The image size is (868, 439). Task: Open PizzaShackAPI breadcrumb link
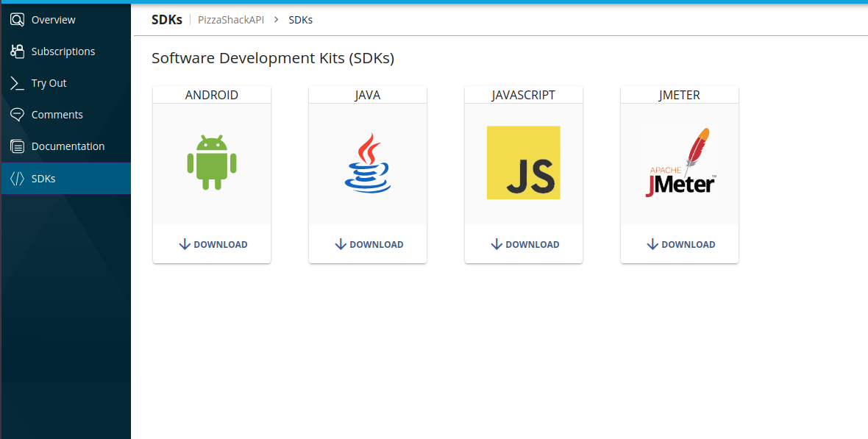[231, 20]
